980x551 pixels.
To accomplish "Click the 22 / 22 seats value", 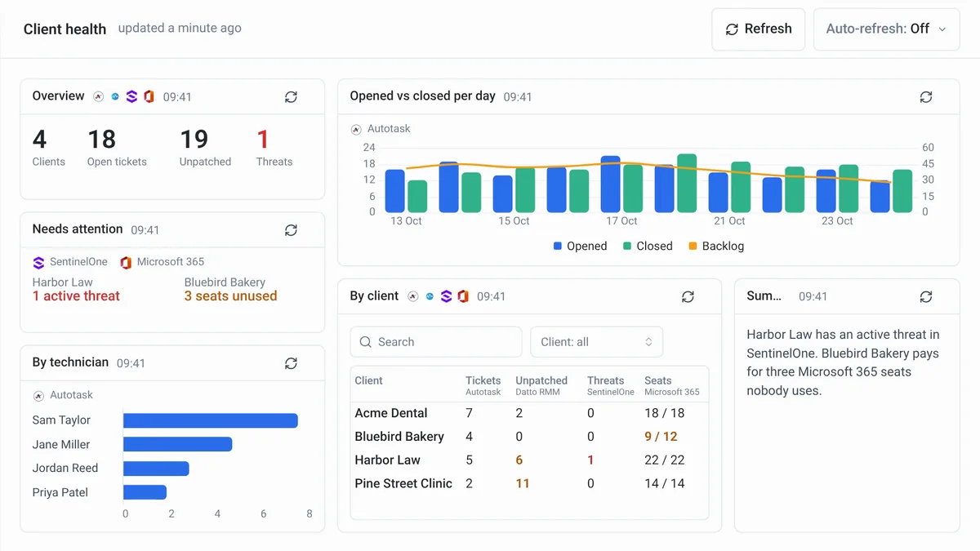I will [x=664, y=460].
